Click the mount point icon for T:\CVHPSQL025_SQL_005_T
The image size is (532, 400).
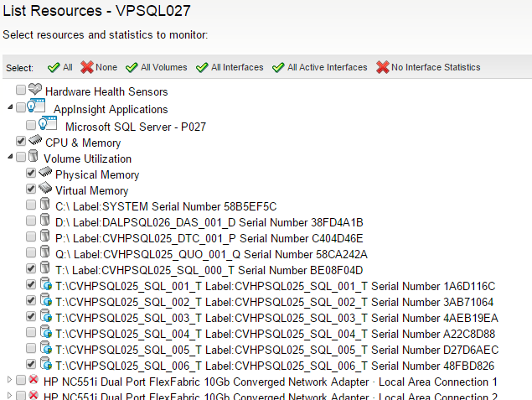(46, 348)
